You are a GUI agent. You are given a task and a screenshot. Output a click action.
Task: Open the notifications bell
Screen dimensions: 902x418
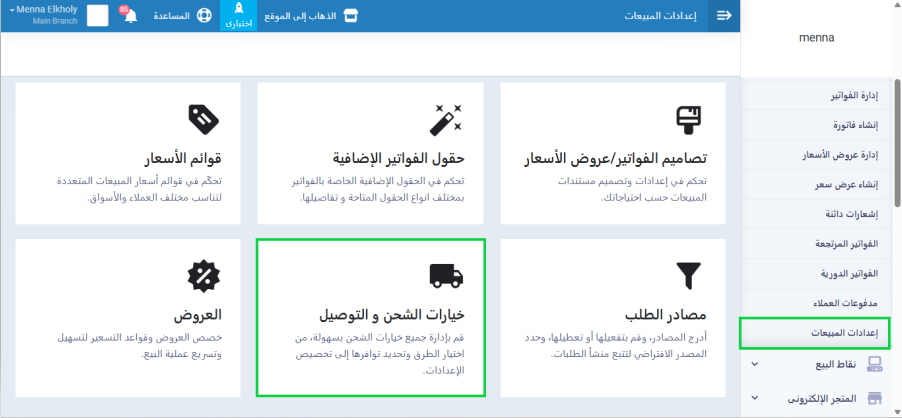click(x=129, y=16)
